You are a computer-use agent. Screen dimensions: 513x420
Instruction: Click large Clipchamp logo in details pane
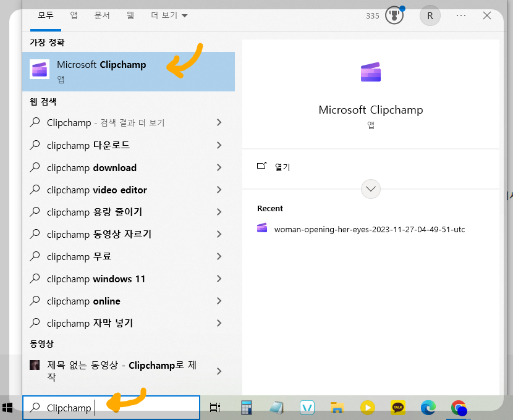[371, 72]
